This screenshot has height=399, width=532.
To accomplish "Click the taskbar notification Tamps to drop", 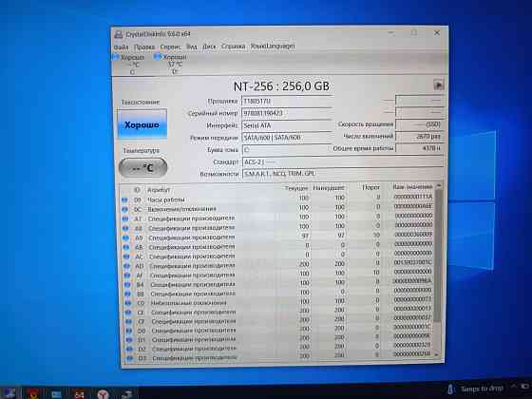I will (475, 389).
